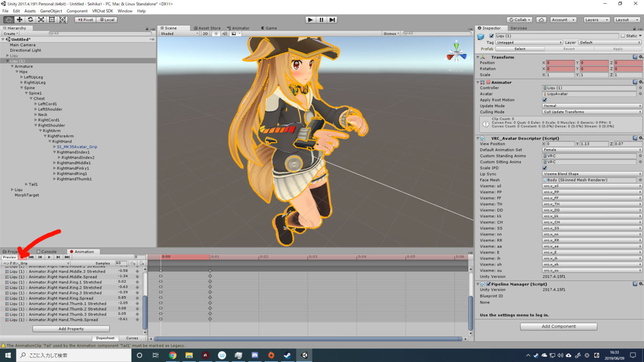Image resolution: width=644 pixels, height=362 pixels.
Task: Open Transform component gear settings
Action: 641,57
